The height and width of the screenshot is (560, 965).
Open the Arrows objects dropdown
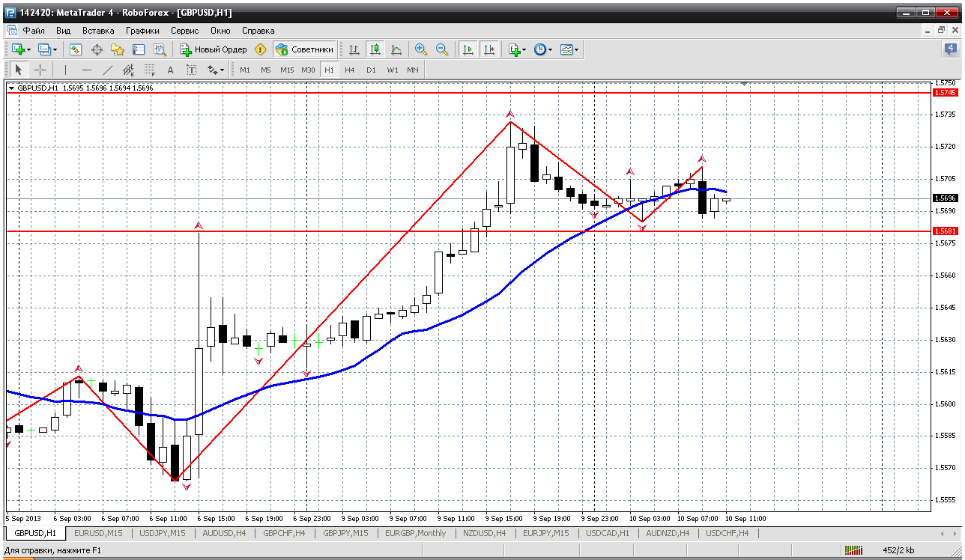(216, 70)
